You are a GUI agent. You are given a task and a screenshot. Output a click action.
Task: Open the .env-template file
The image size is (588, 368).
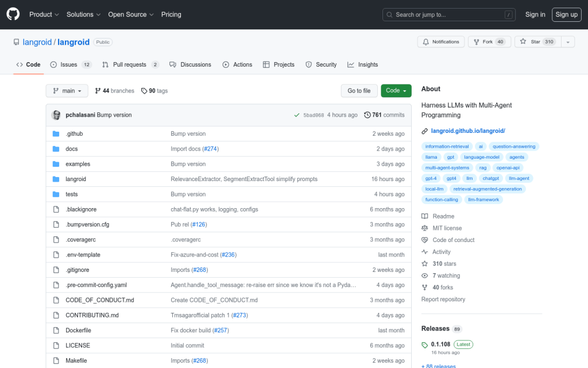[83, 255]
